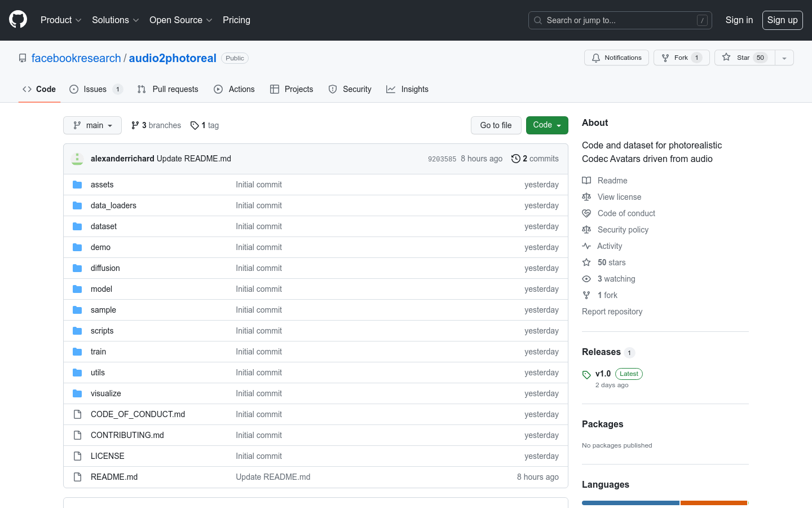Click the train folder icon
This screenshot has height=508, width=812.
tap(77, 352)
